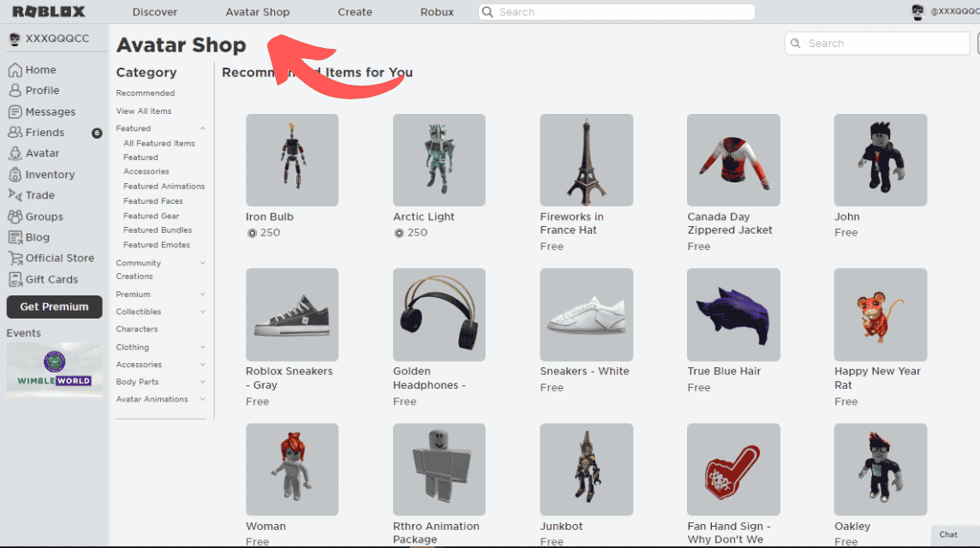Click the Get Premium button
This screenshot has width=980, height=548.
(x=54, y=307)
